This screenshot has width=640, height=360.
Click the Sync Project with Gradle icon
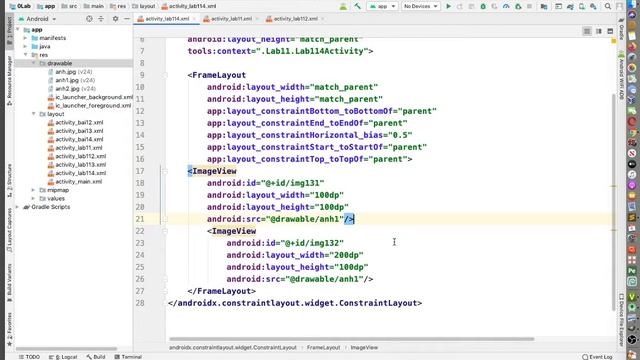[x=570, y=6]
